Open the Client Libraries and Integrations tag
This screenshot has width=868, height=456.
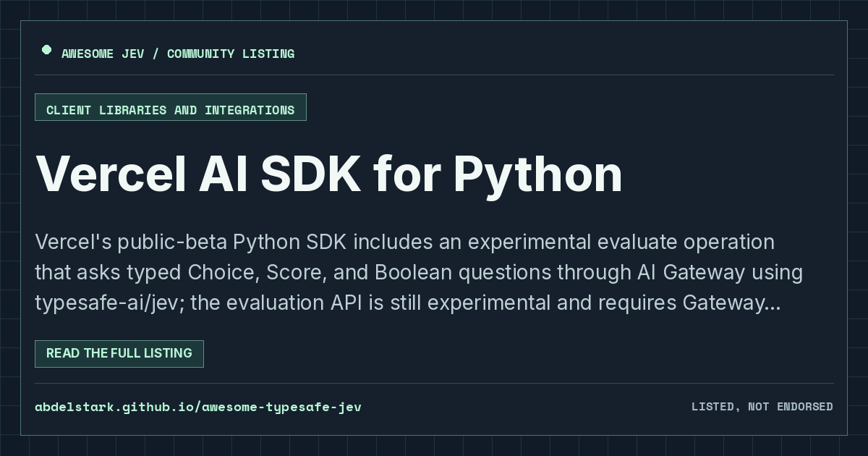point(171,107)
